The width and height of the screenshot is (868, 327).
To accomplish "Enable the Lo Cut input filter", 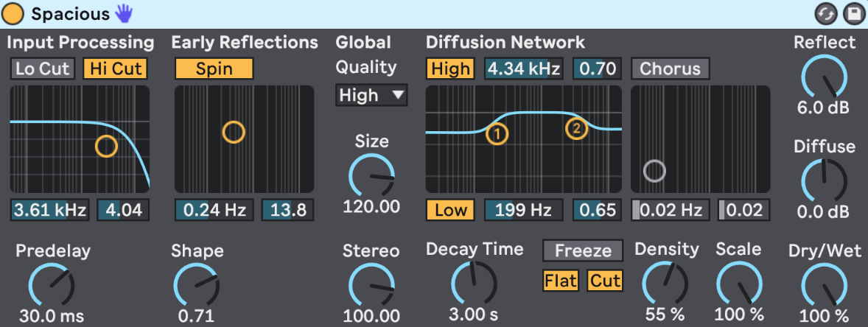I will click(x=43, y=68).
